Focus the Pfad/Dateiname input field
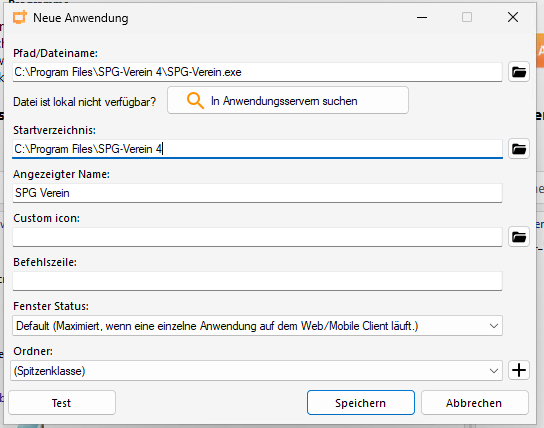Image resolution: width=544 pixels, height=428 pixels. (257, 72)
